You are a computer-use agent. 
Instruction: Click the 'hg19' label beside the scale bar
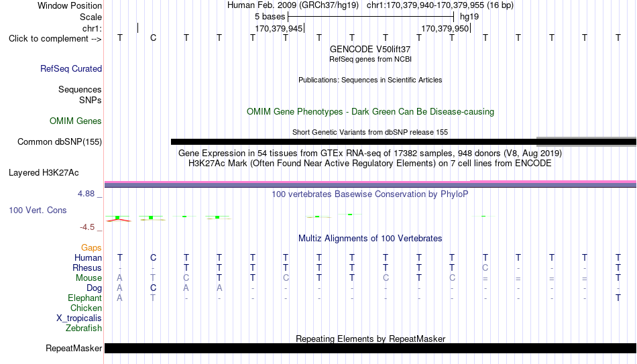coord(469,17)
